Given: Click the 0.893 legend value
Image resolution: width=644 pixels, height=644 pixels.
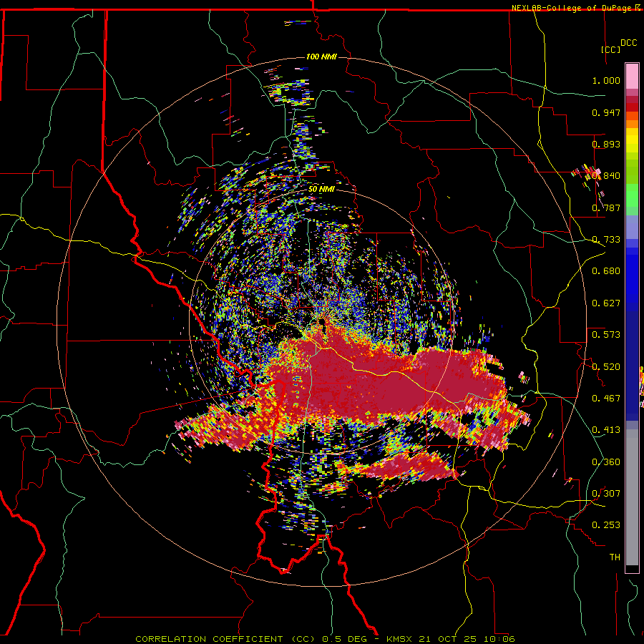Looking at the screenshot, I should pyautogui.click(x=606, y=144).
